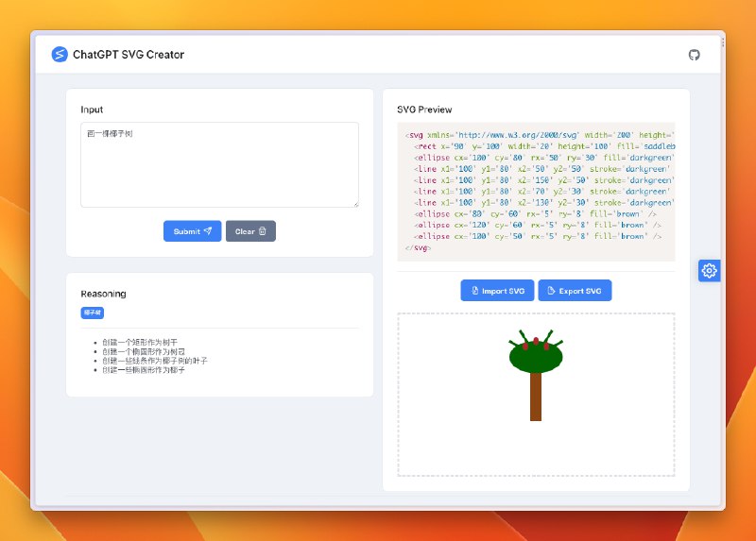
Task: Click the SVG Preview heading
Action: [x=424, y=110]
